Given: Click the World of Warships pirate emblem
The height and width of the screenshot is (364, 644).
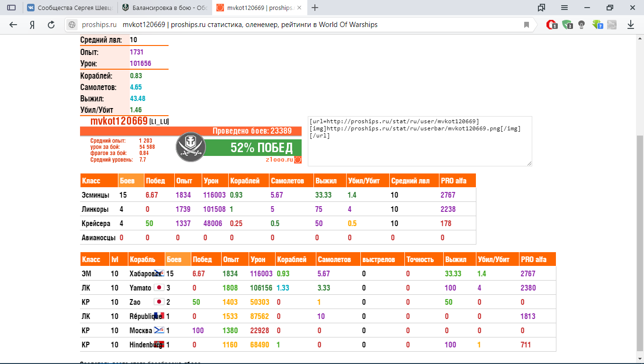Looking at the screenshot, I should (x=189, y=147).
